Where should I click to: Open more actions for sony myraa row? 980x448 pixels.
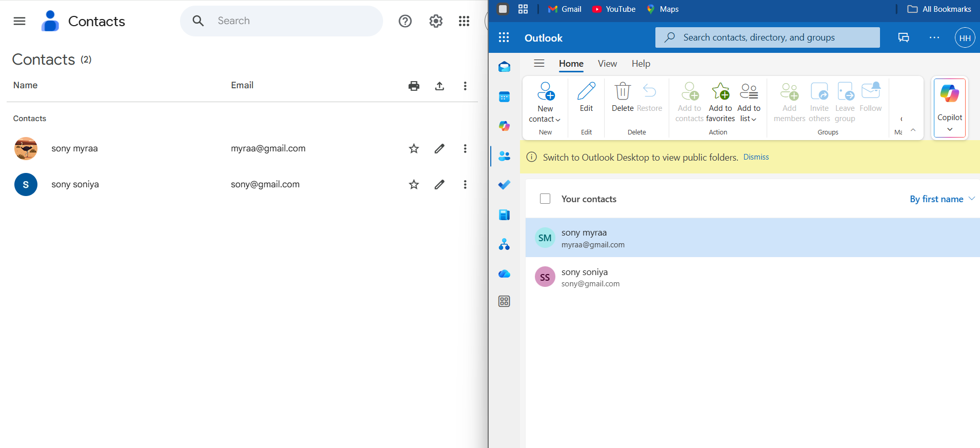[x=465, y=148]
